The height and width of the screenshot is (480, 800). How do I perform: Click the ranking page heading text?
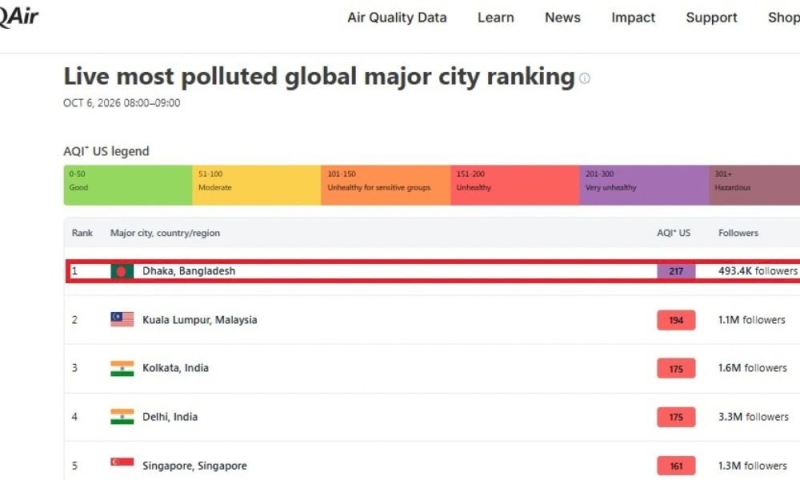[319, 77]
